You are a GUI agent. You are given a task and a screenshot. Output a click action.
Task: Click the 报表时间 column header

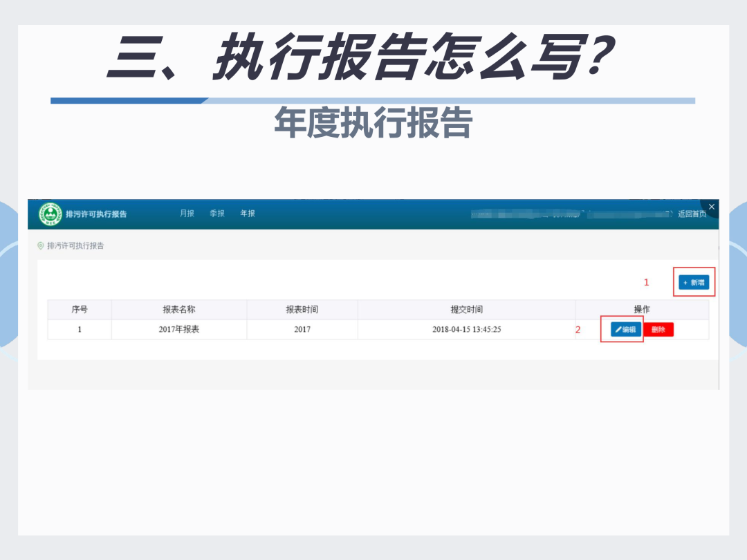pyautogui.click(x=302, y=310)
